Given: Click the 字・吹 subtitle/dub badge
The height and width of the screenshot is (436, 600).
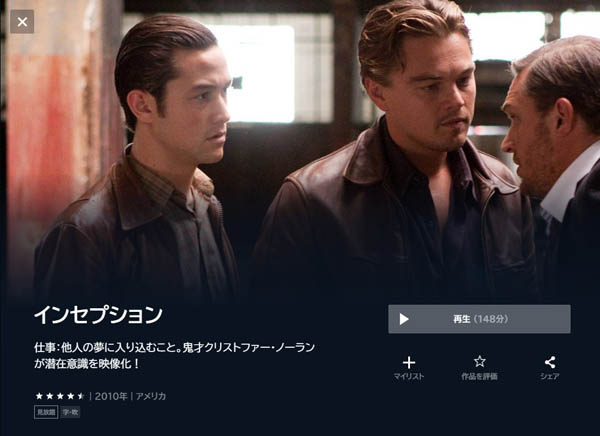Looking at the screenshot, I should coord(70,412).
